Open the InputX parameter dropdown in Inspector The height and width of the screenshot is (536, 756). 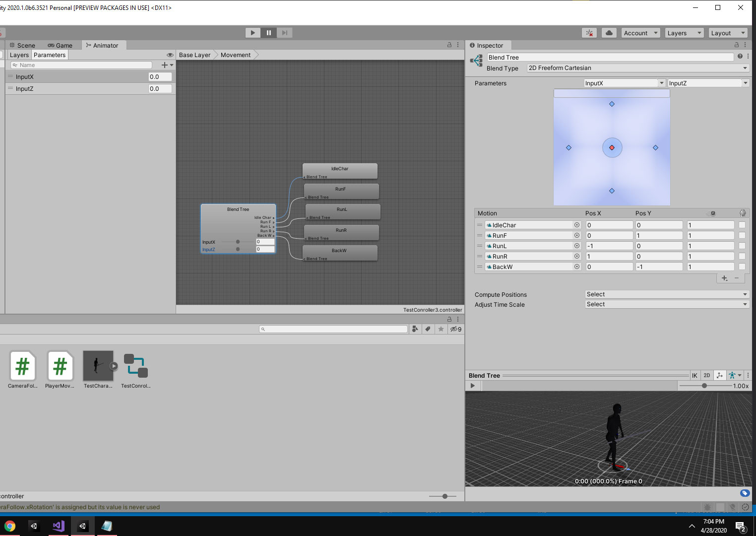click(x=624, y=83)
